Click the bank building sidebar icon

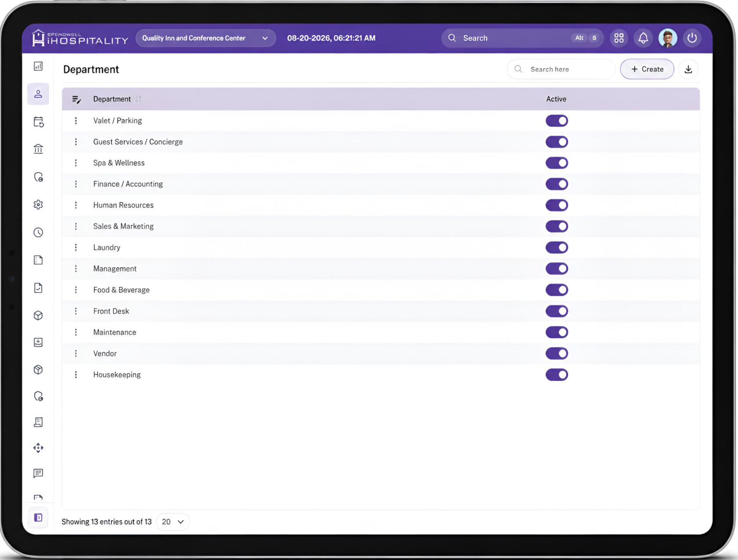38,149
